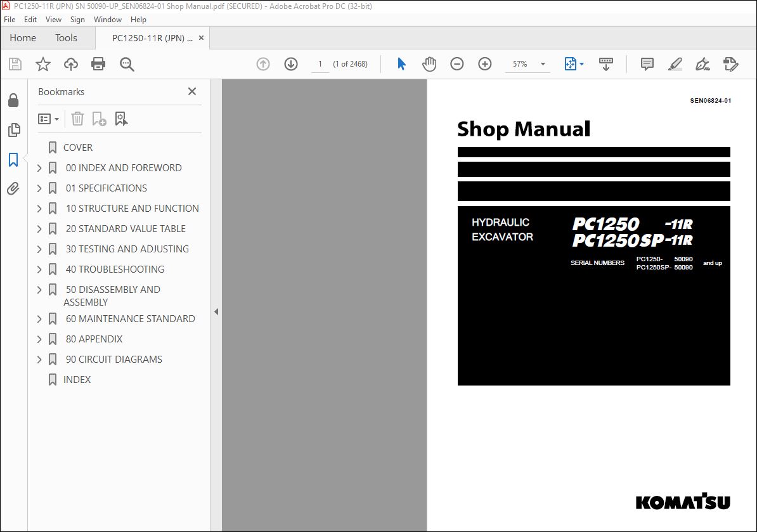Viewport: 757px width, 532px height.
Task: Open the scrolling mode toolbar icon
Action: (606, 64)
